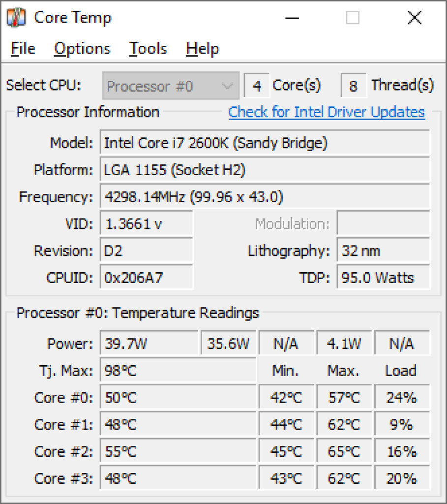
Task: Open the Options menu
Action: [82, 48]
